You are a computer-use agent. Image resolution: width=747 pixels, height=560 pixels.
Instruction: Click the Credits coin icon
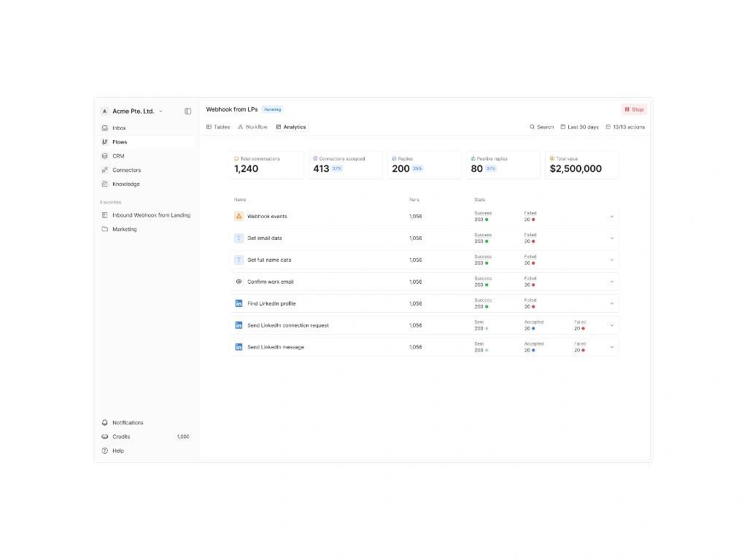105,437
